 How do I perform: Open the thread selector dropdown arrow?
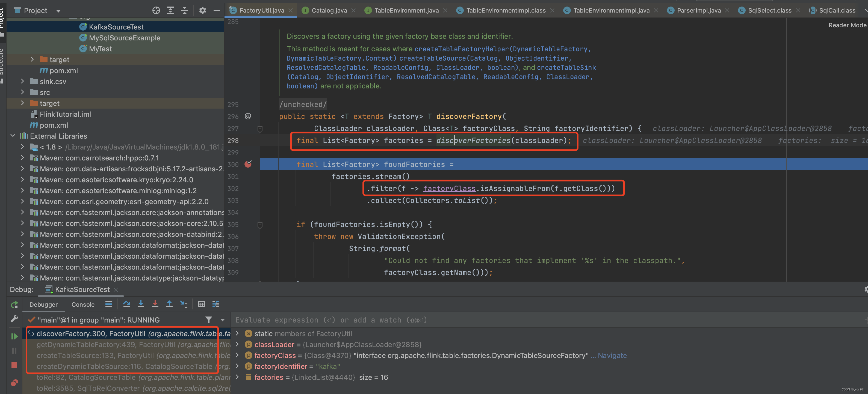[222, 320]
